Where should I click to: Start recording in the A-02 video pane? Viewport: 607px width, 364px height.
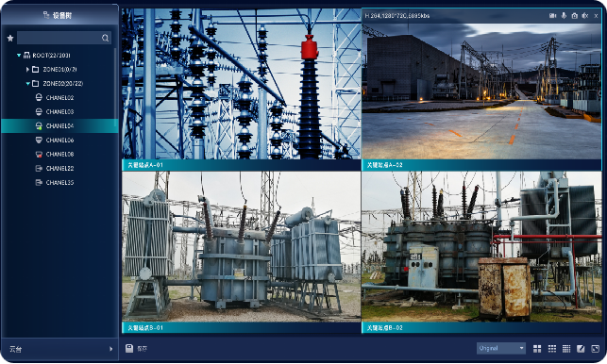click(x=552, y=16)
